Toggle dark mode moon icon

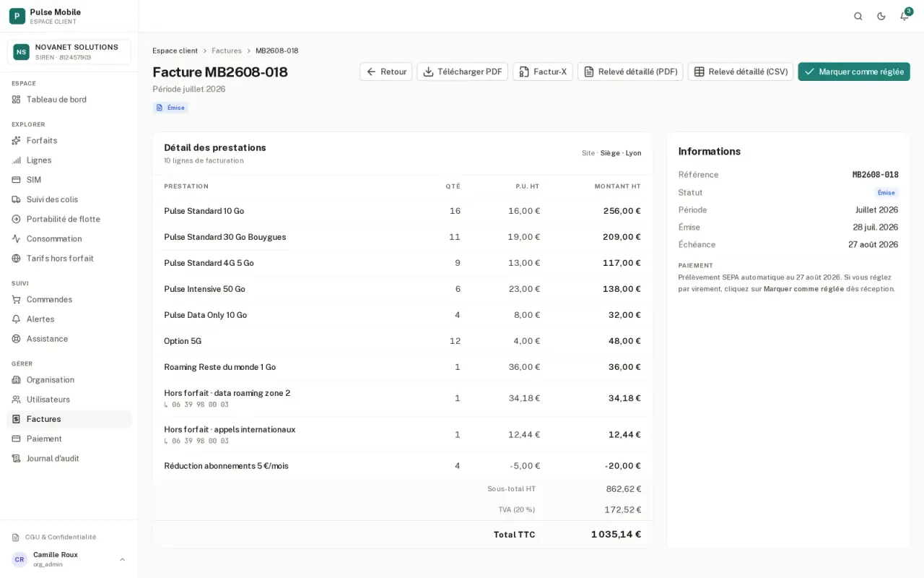[x=881, y=16]
